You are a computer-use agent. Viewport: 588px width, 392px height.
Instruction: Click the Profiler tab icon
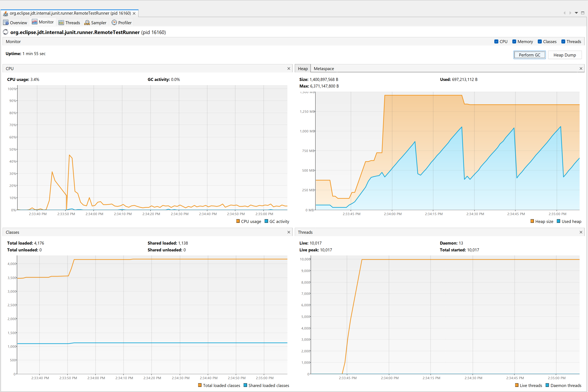(x=114, y=22)
